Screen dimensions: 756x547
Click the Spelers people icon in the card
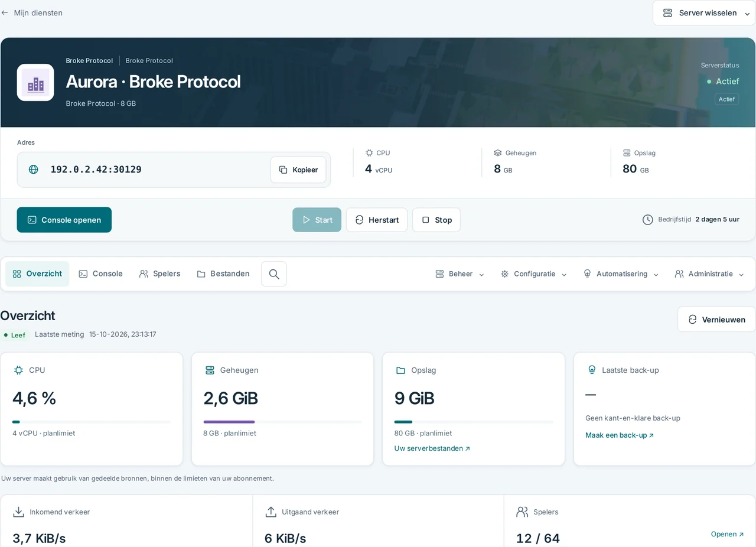point(522,512)
